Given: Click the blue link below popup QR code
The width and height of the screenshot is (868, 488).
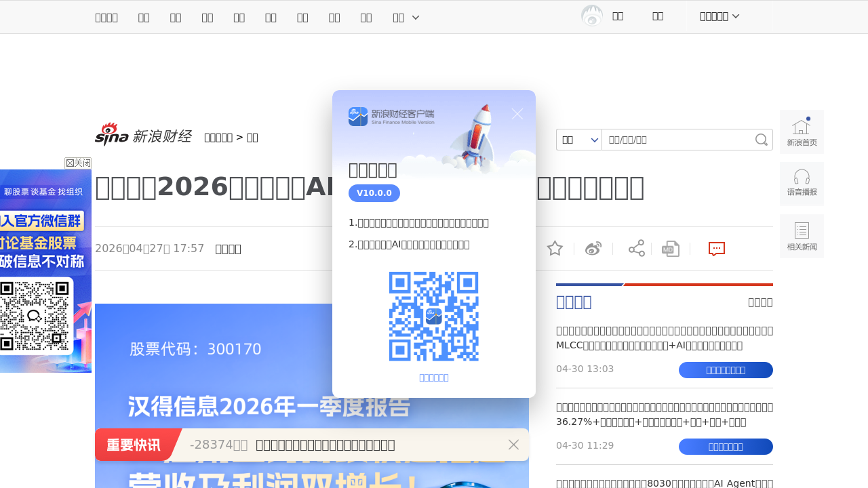Looking at the screenshot, I should (x=434, y=378).
